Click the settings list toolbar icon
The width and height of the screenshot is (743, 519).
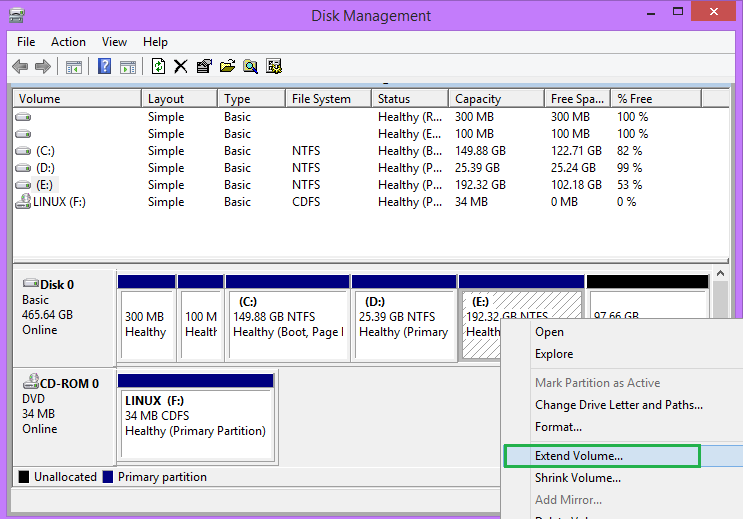(274, 66)
